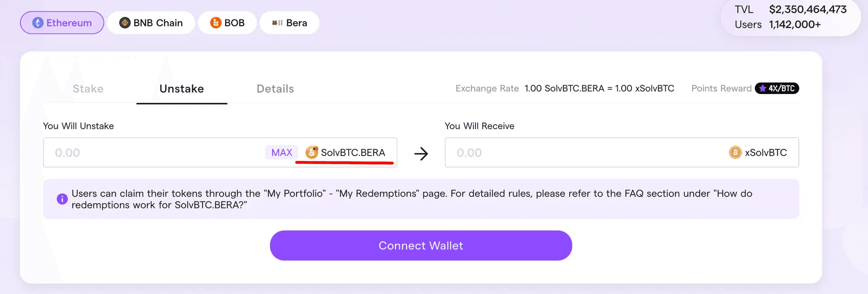This screenshot has height=294, width=868.
Task: Select the Unstake tab
Action: (x=182, y=89)
